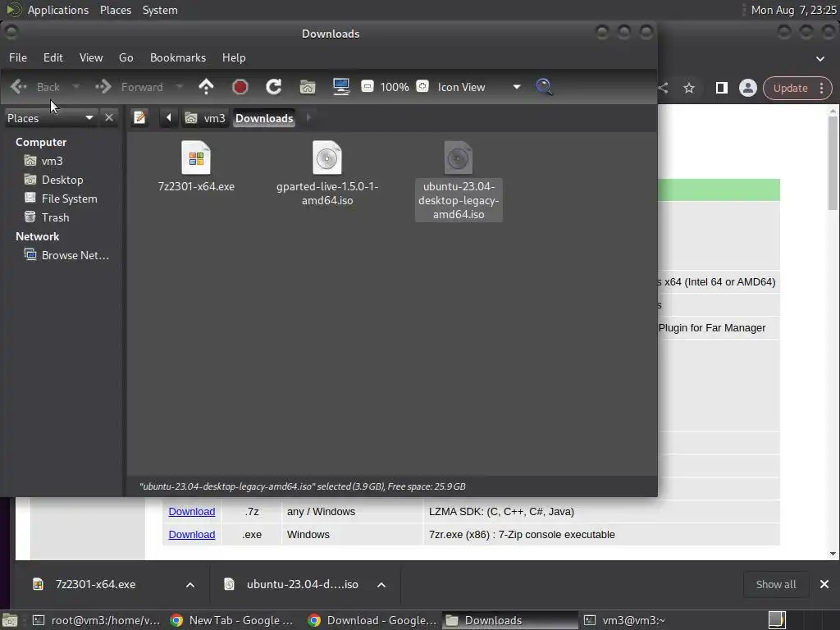Zoom in with the plus icon
The width and height of the screenshot is (840, 630).
tap(422, 86)
